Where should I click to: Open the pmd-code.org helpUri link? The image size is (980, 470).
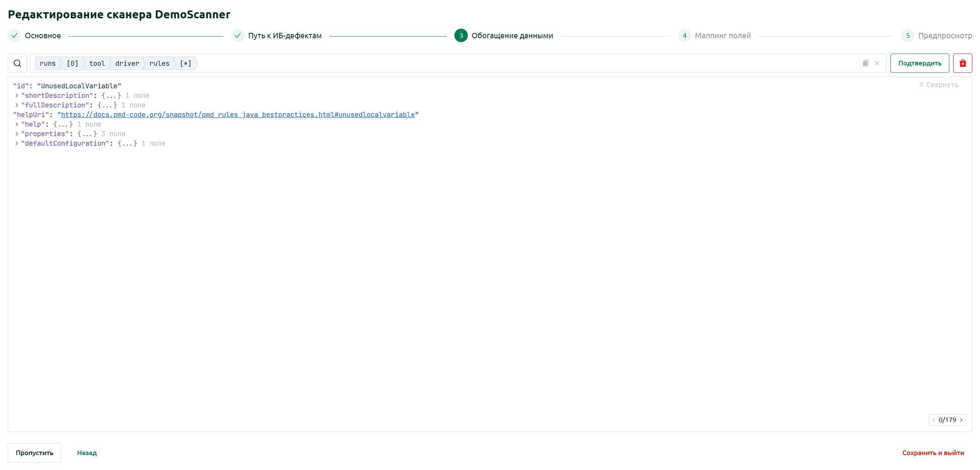pos(238,115)
